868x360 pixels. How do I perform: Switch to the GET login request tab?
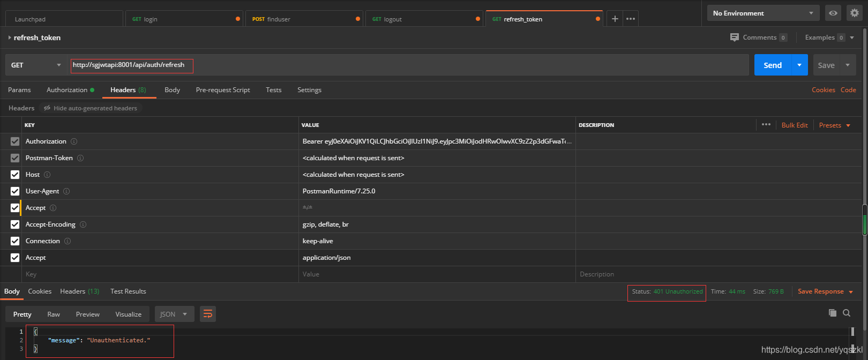(x=184, y=19)
